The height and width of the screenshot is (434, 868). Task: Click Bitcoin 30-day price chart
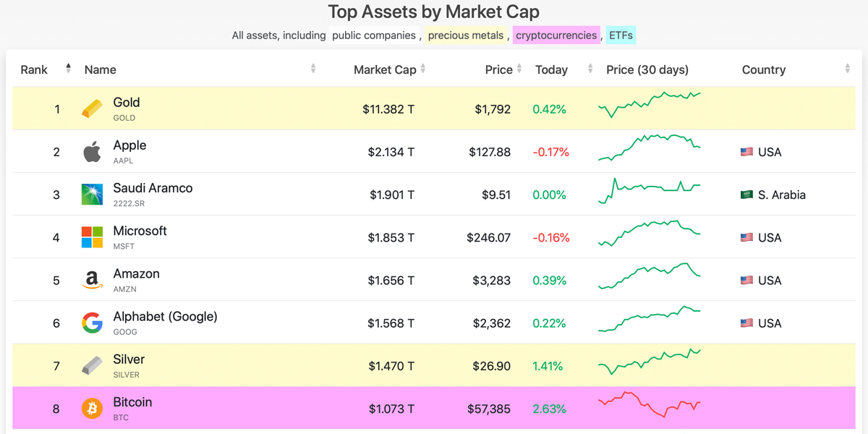(x=650, y=404)
